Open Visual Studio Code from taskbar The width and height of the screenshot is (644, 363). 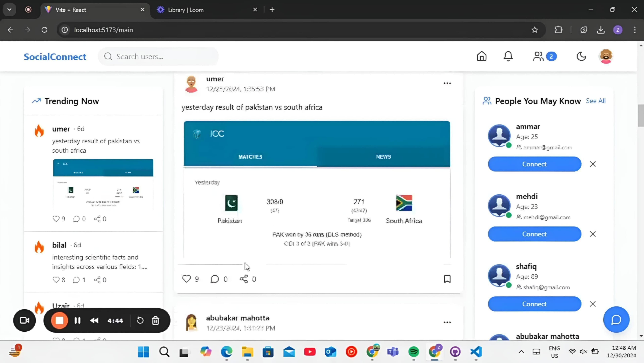coord(476,352)
